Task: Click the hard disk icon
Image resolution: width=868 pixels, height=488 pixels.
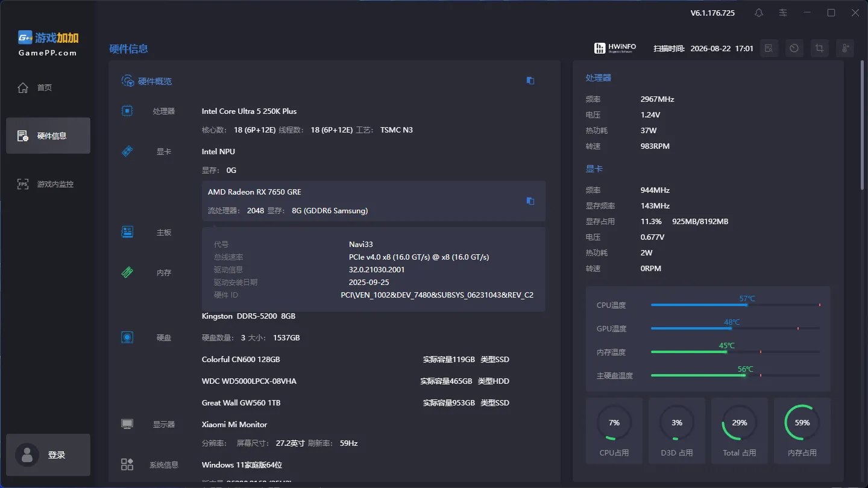Action: coord(127,337)
